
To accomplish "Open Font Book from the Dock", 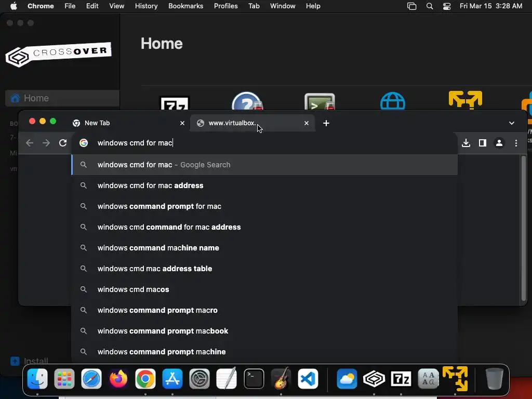I will [x=428, y=379].
